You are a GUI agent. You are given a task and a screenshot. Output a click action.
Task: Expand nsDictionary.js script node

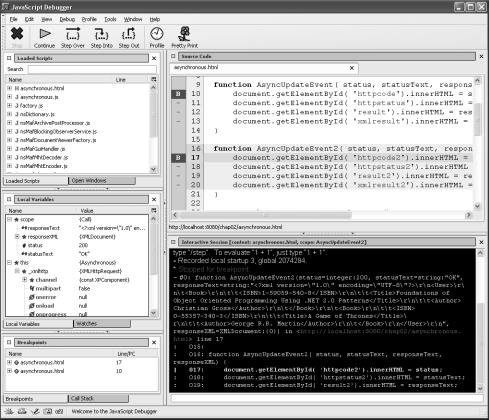(10, 114)
